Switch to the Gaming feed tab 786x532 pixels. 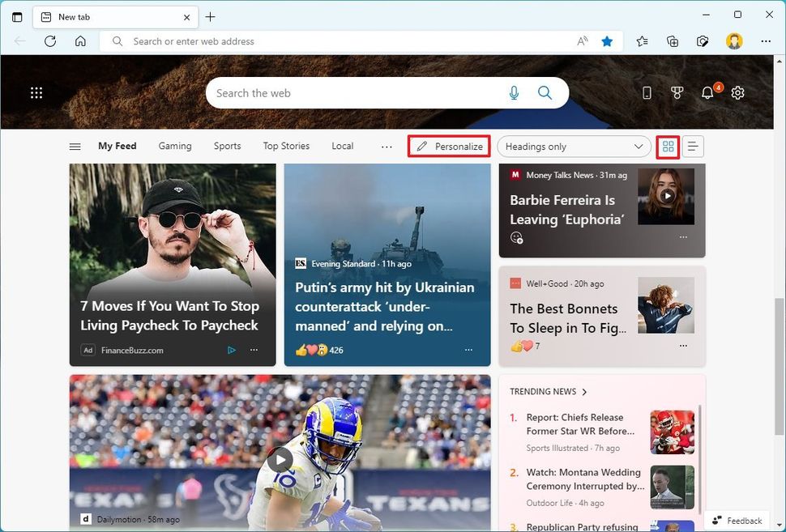click(175, 147)
